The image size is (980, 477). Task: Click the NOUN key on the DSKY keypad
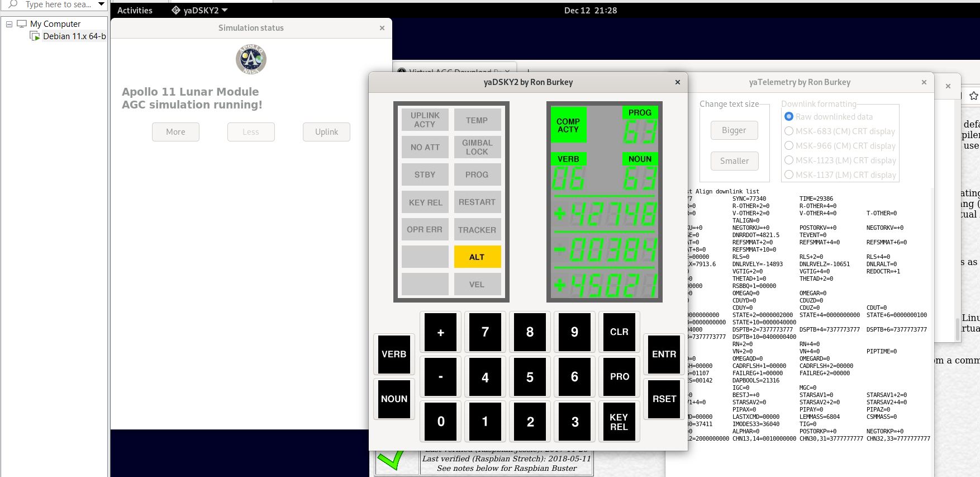394,399
